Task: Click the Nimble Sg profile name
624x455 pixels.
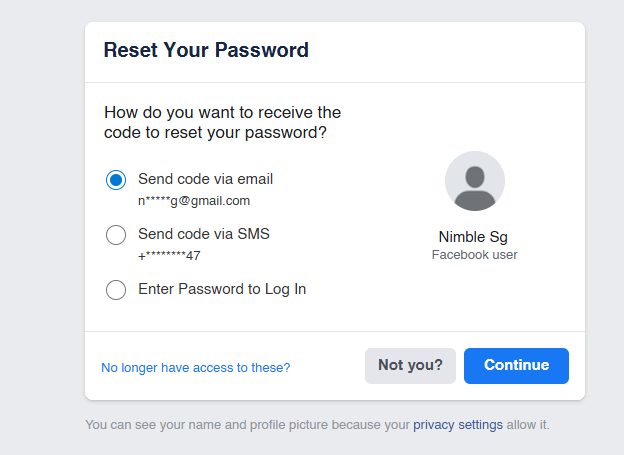Action: pos(474,237)
